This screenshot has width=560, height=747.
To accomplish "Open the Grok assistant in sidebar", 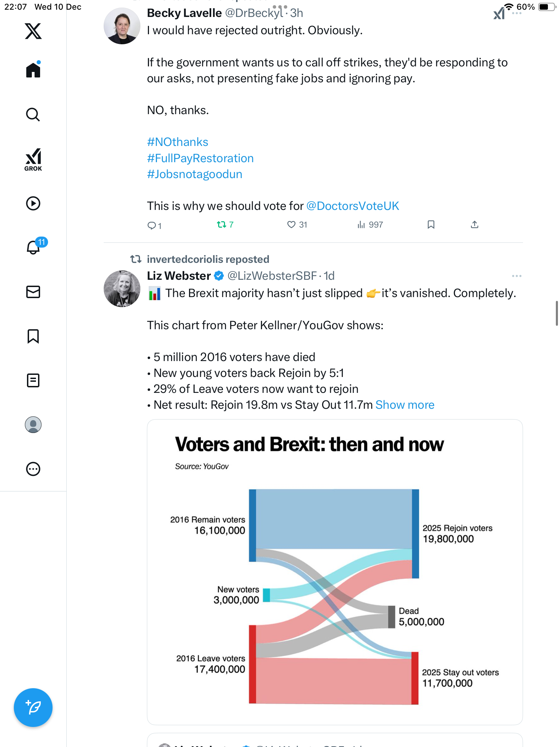I will click(x=33, y=159).
